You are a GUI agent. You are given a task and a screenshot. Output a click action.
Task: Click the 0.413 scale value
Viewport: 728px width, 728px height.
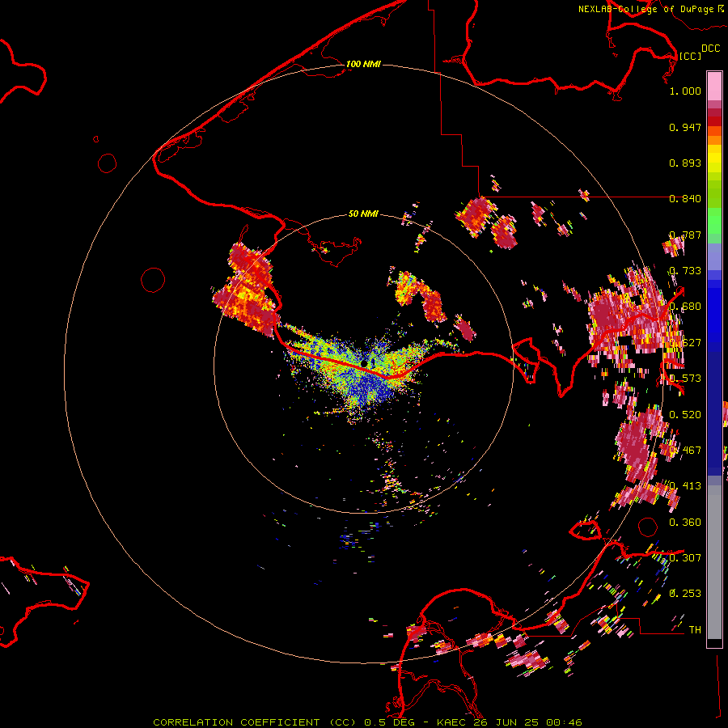(685, 486)
